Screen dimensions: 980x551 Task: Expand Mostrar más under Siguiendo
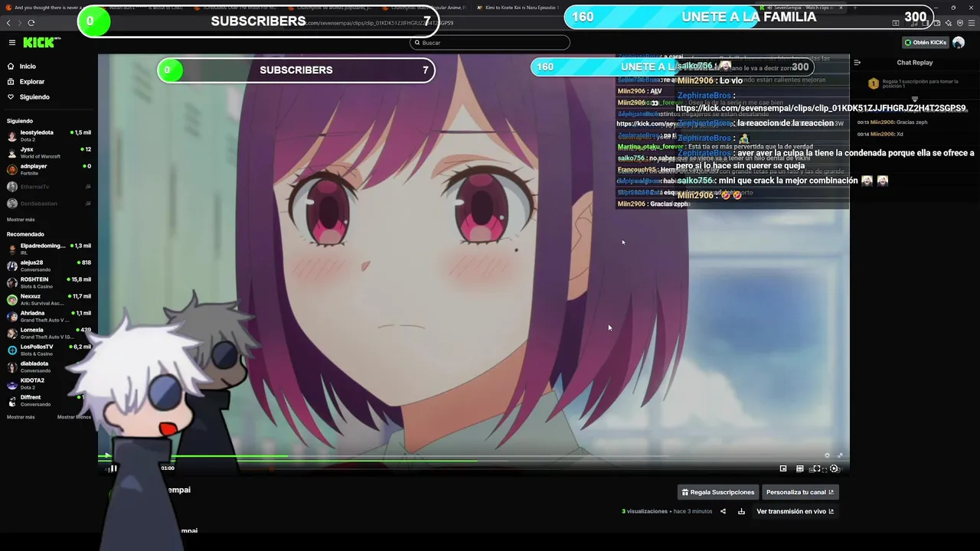pyautogui.click(x=21, y=220)
